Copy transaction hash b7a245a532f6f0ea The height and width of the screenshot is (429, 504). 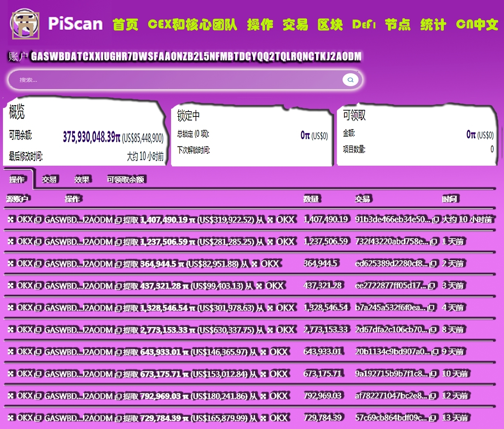(x=431, y=308)
